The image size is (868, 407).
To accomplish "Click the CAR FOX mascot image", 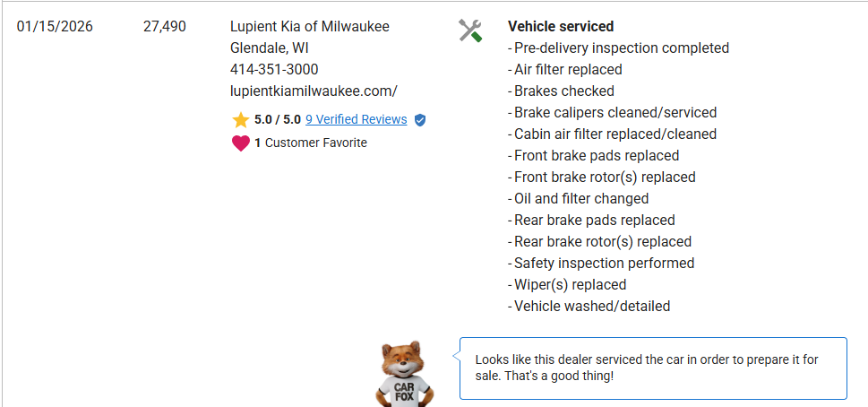I will [x=406, y=373].
